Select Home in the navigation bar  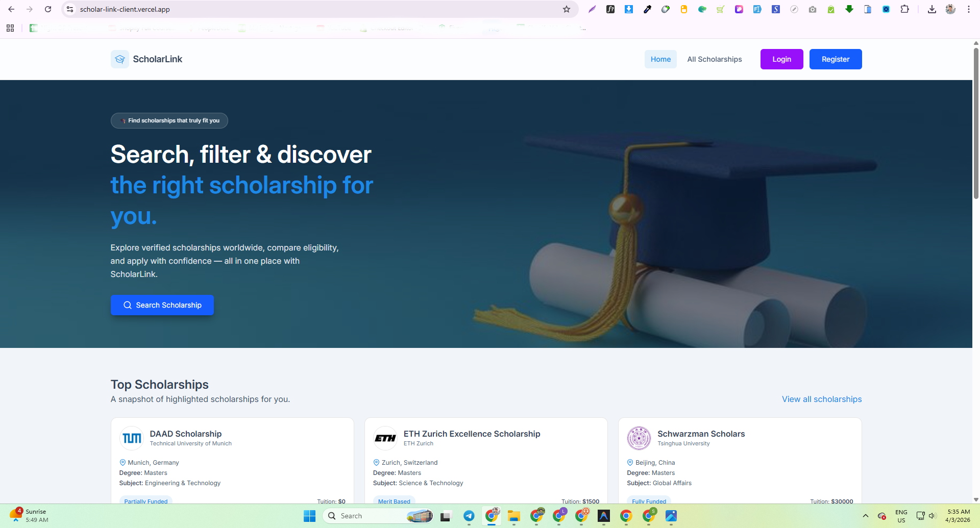coord(660,59)
